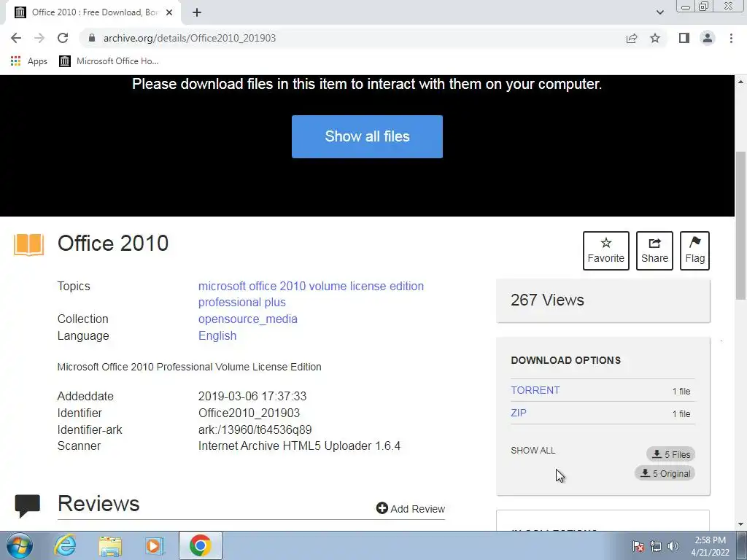This screenshot has width=747, height=560.
Task: Open the opensource_media collection link
Action: (248, 319)
